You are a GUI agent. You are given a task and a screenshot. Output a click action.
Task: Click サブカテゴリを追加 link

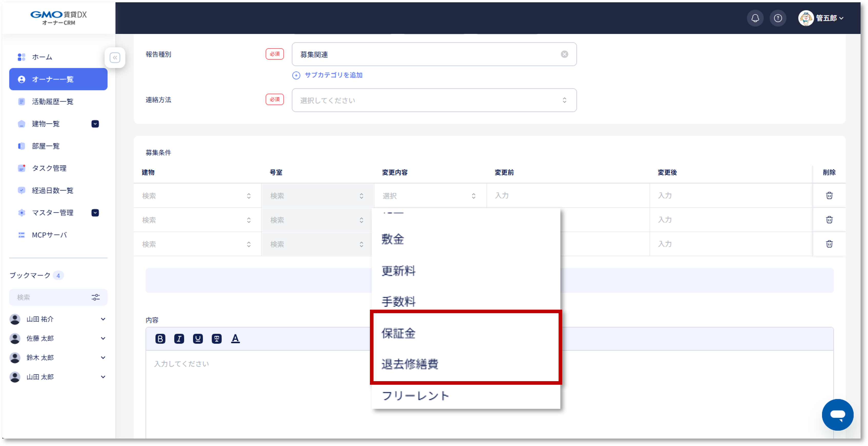(328, 75)
